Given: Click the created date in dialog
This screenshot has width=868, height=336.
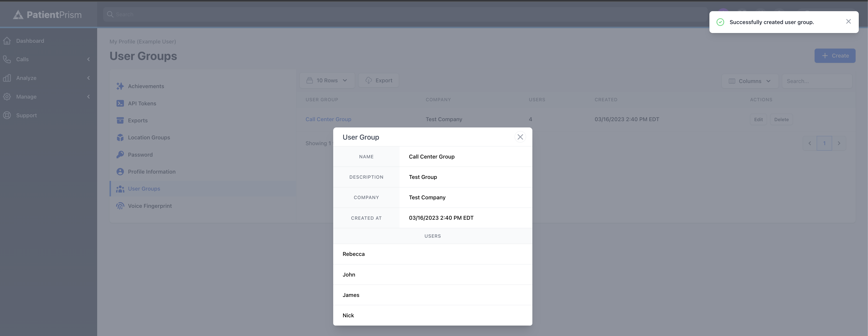Looking at the screenshot, I should point(441,218).
